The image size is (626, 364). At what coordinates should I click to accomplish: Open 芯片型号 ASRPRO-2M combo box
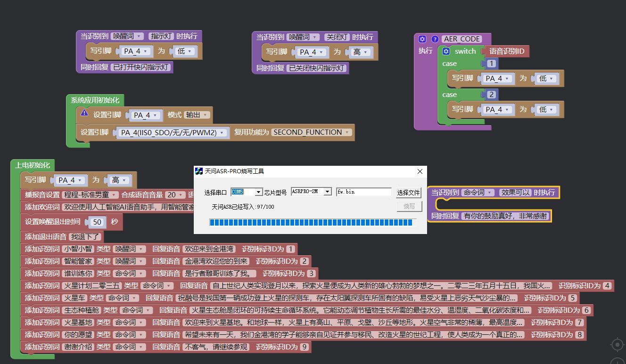click(x=311, y=192)
